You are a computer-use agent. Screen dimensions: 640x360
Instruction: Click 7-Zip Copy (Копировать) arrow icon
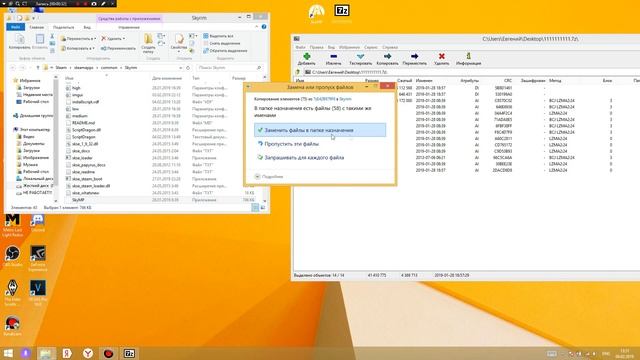387,56
